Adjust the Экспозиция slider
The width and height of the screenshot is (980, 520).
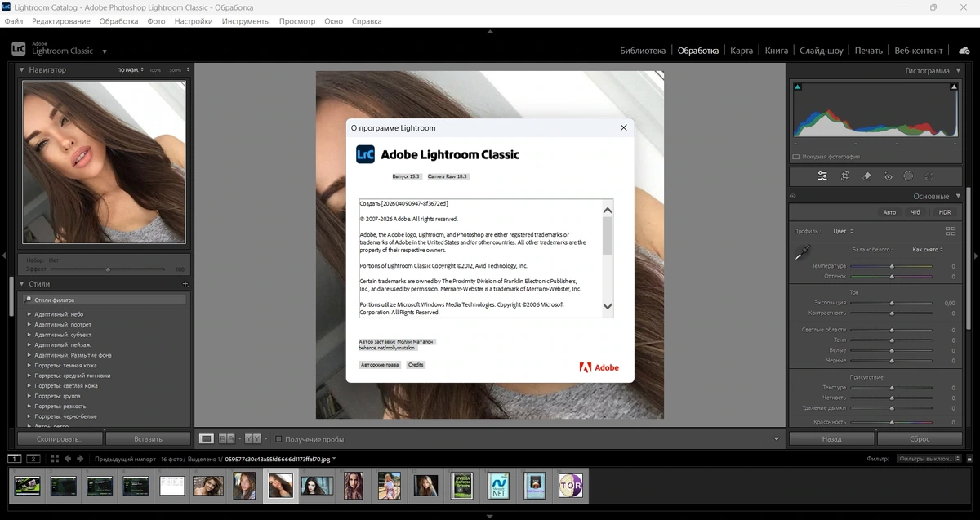891,303
